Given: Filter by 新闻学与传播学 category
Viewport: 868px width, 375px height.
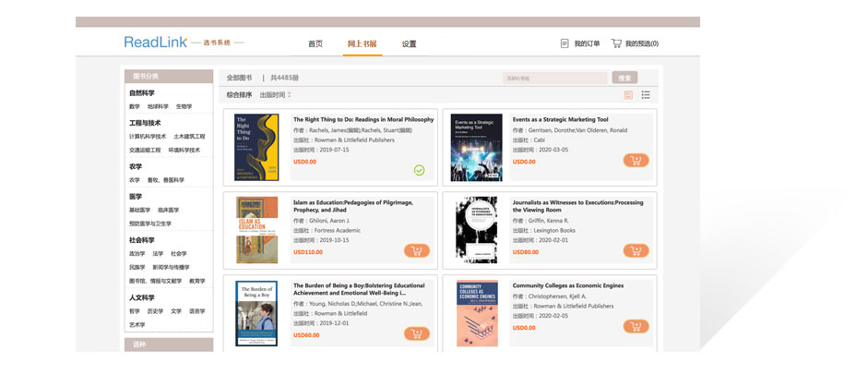Looking at the screenshot, I should [171, 268].
